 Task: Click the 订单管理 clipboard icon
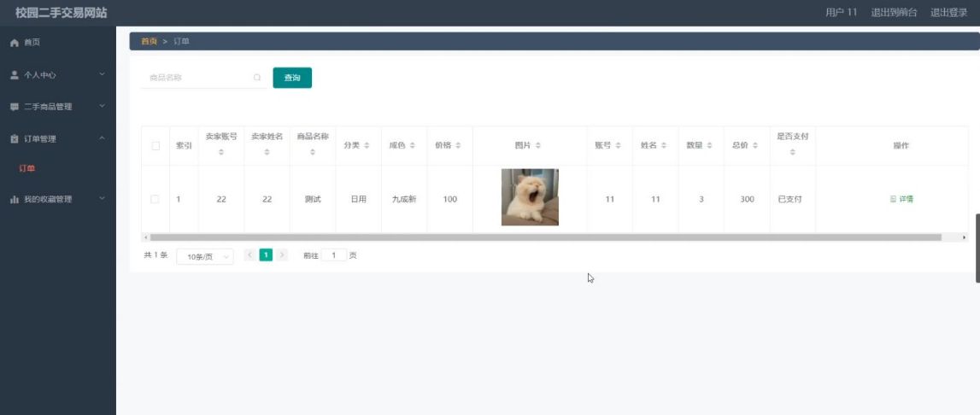click(14, 138)
